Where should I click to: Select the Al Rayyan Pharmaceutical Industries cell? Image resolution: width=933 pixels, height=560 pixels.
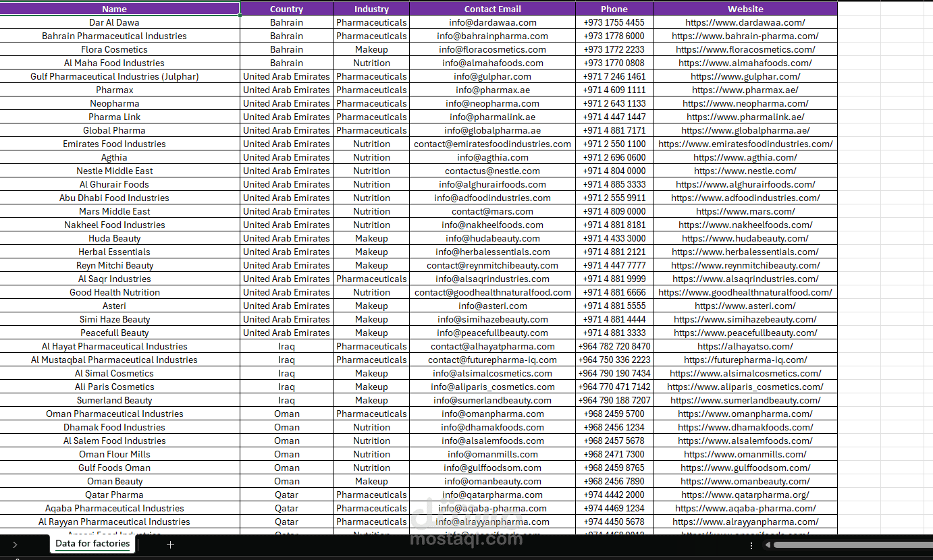click(x=119, y=522)
